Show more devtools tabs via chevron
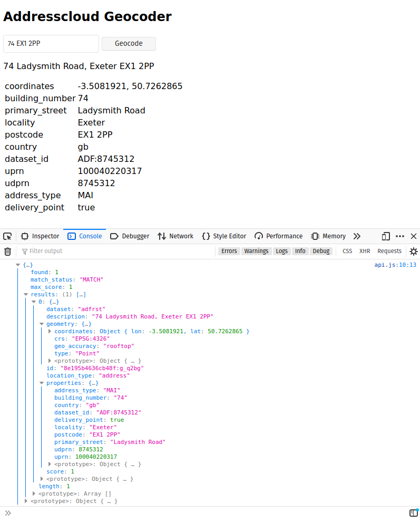The height and width of the screenshot is (522, 420). tap(357, 236)
